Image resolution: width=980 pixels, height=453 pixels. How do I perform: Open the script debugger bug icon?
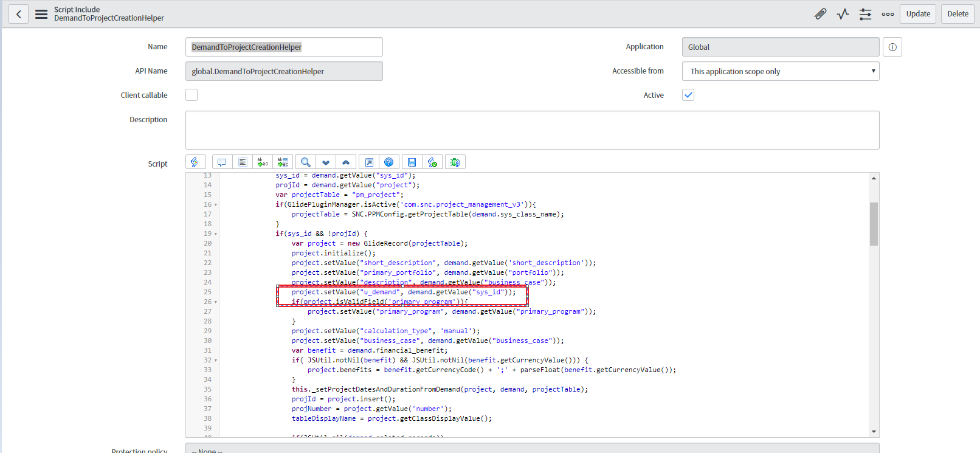(x=455, y=162)
